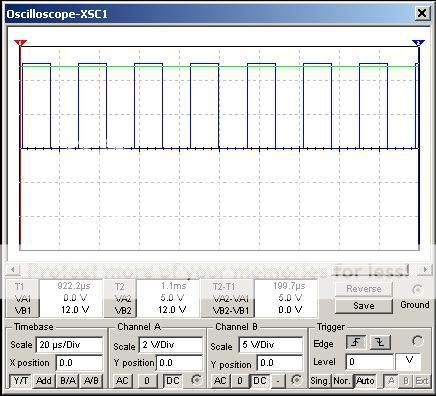Image resolution: width=436 pixels, height=396 pixels.
Task: Click the Channel A Y position field
Action: pyautogui.click(x=179, y=363)
